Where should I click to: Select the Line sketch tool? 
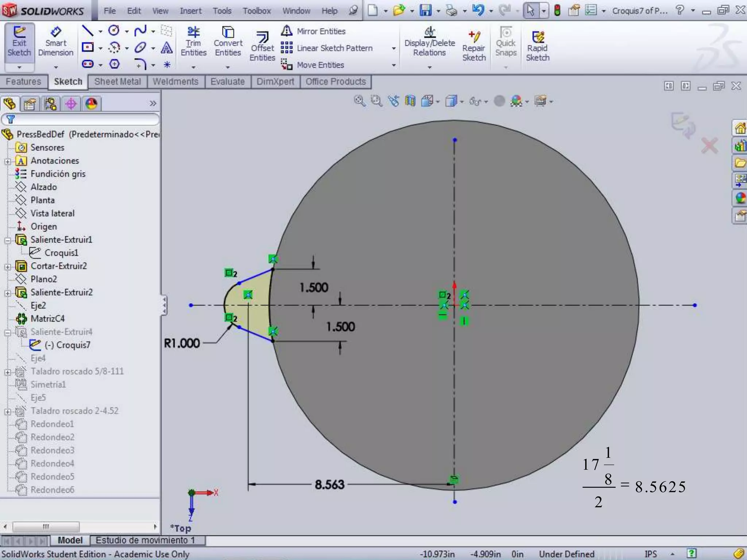coord(88,31)
